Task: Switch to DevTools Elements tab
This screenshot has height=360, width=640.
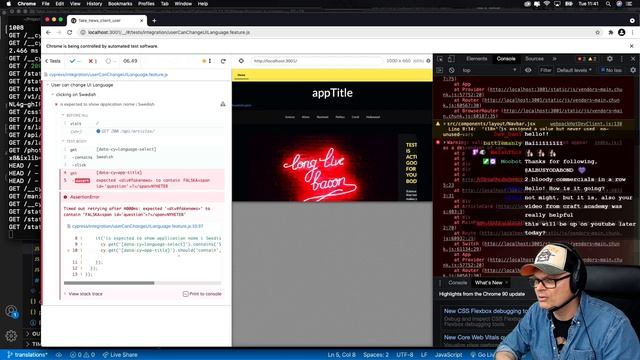Action: 477,59
